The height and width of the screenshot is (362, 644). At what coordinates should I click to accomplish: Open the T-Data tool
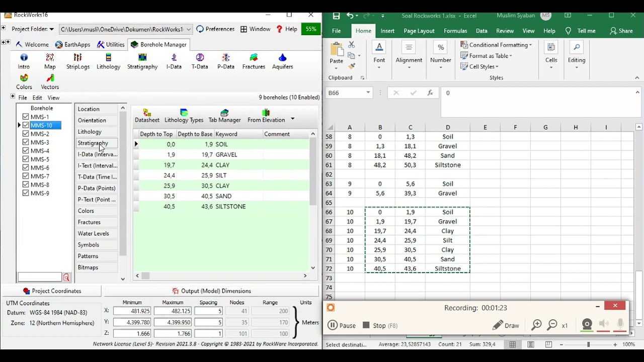coord(200,61)
